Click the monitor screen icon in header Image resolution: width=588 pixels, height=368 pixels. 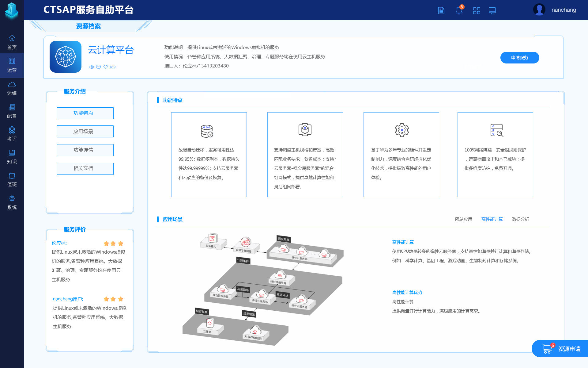(x=492, y=11)
